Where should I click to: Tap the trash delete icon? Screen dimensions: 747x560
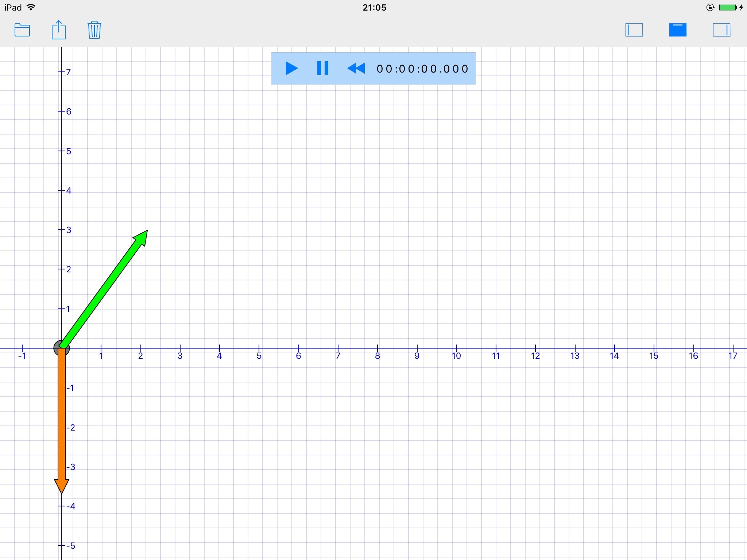click(x=94, y=30)
